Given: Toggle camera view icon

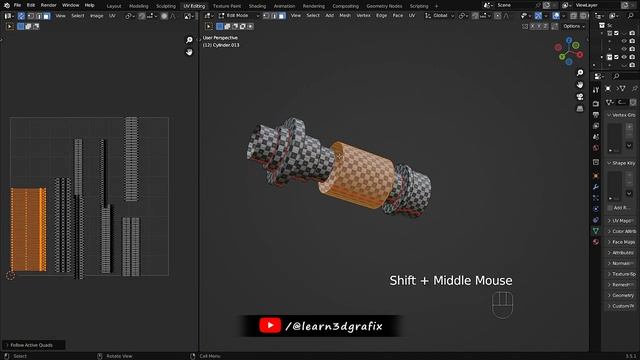Looking at the screenshot, I should click(580, 97).
